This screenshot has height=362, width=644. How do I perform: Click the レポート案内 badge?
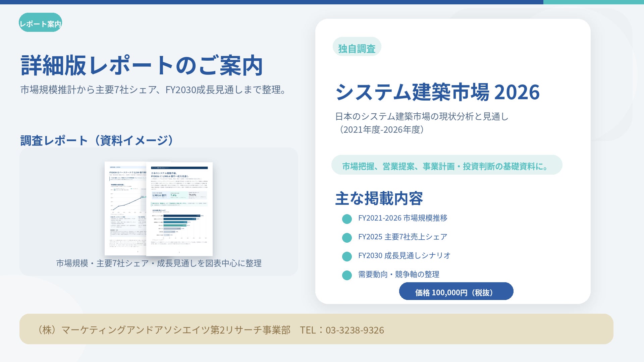(x=40, y=23)
